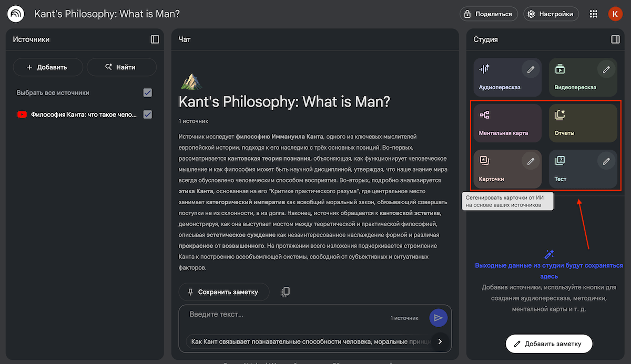Click the Поделиться button
Image resolution: width=631 pixels, height=364 pixels.
coord(488,14)
